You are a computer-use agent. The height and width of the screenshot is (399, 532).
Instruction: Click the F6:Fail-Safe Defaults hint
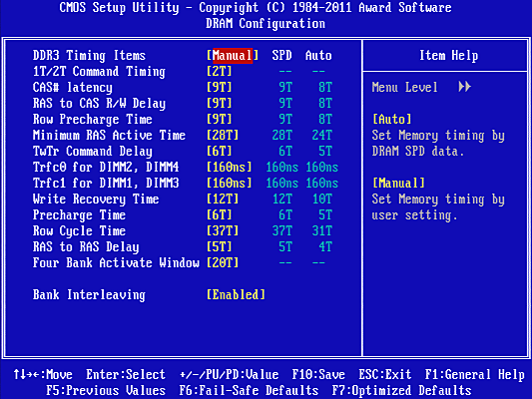(250, 391)
